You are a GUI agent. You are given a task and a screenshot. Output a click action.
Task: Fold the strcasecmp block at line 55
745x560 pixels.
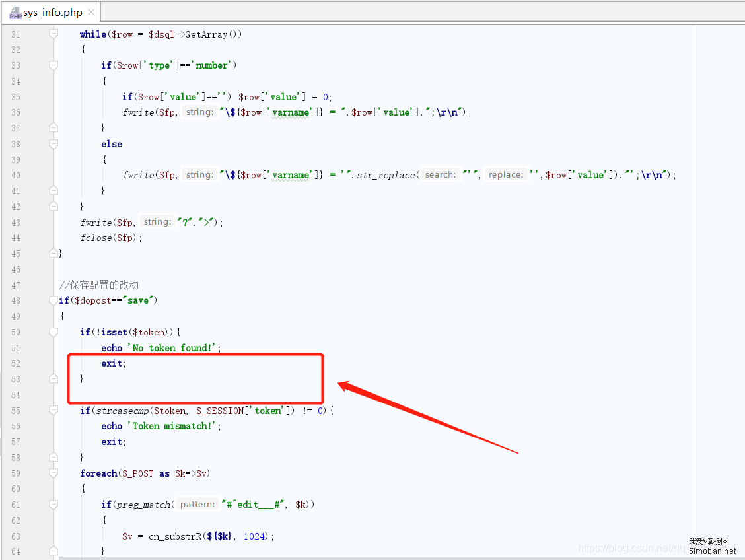click(x=53, y=411)
